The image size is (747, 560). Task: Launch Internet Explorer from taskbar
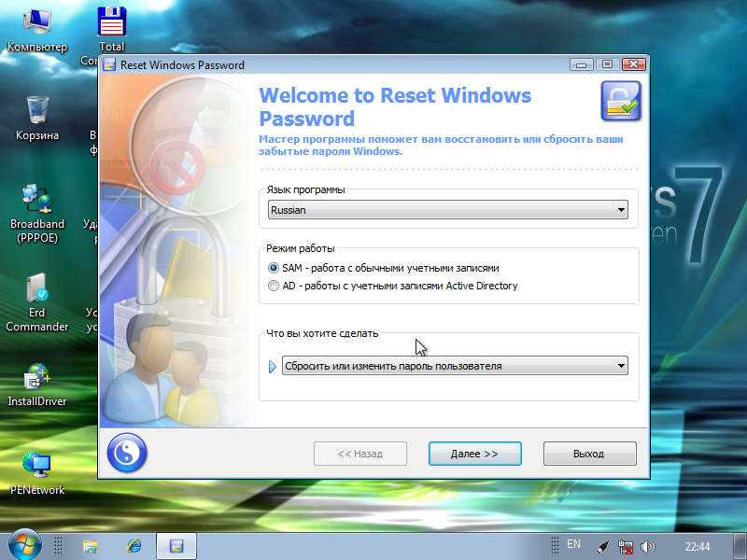pyautogui.click(x=134, y=546)
